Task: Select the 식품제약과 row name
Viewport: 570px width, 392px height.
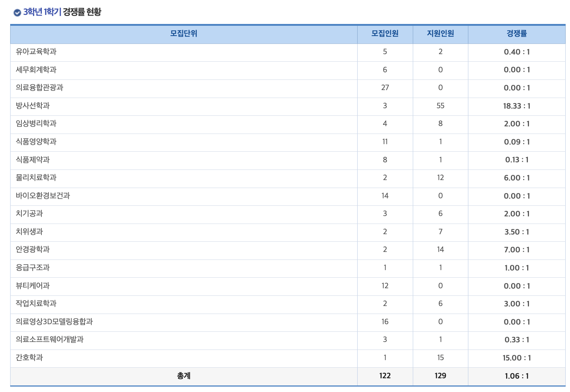Action: pyautogui.click(x=33, y=160)
